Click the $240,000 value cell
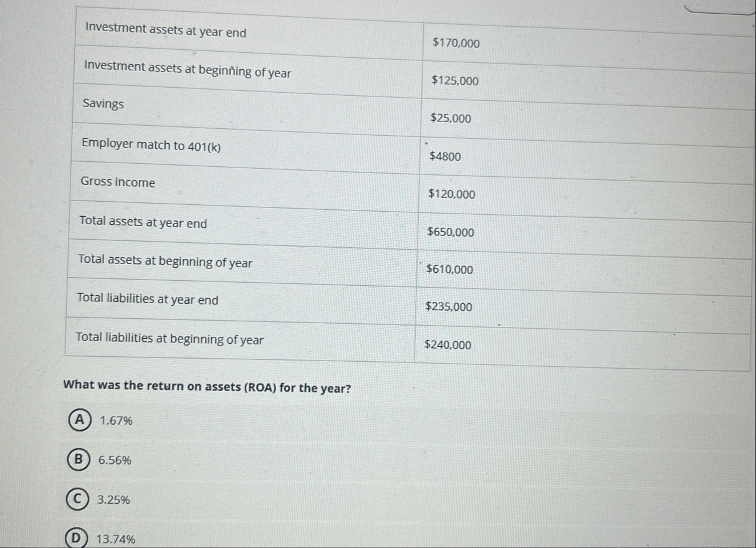This screenshot has height=548, width=756. pos(449,345)
